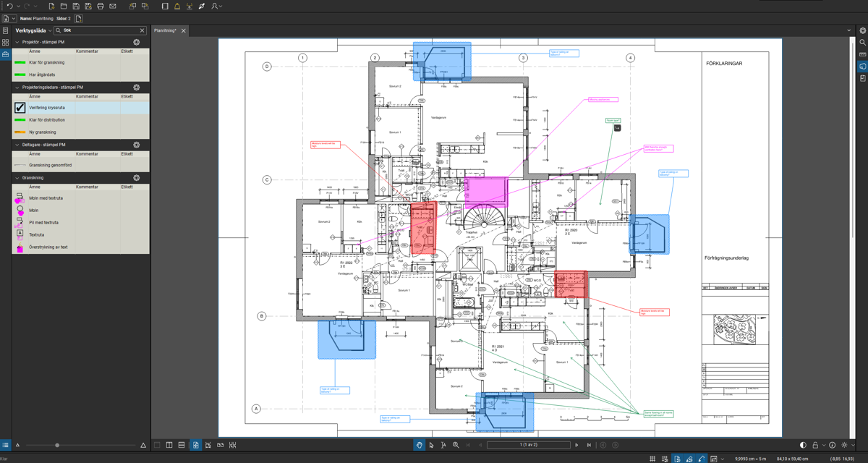Open the Thumbnails panel icon in left sidebar

(5, 42)
